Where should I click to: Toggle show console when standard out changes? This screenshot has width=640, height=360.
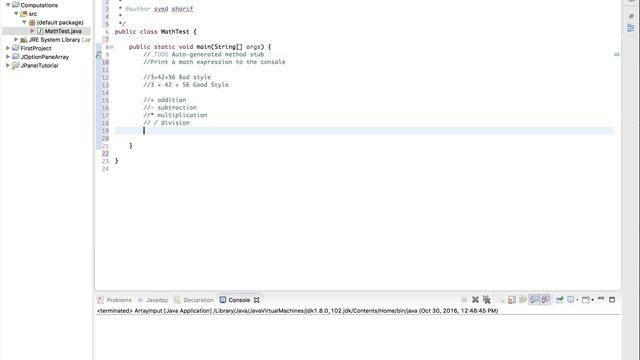[x=534, y=300]
